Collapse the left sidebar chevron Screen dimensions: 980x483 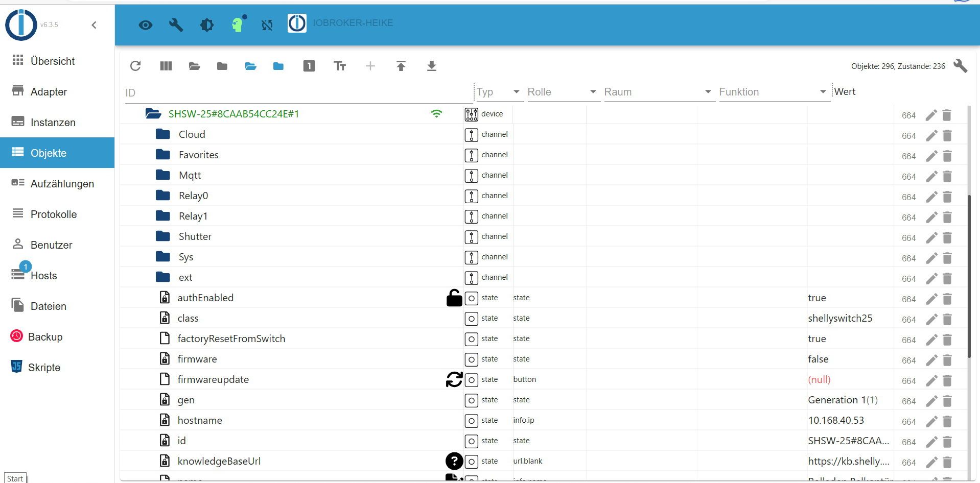[94, 25]
